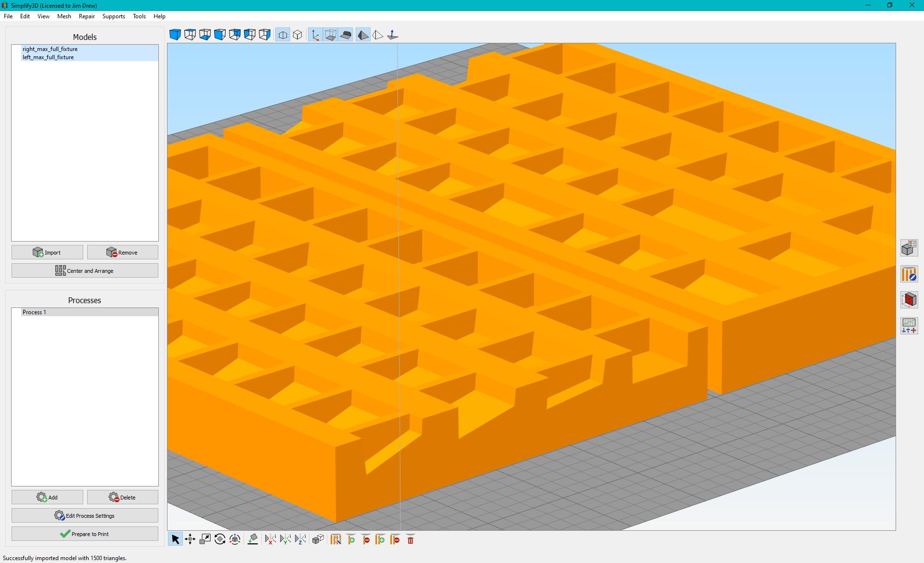Click the remove multiple supports icon

click(x=396, y=539)
